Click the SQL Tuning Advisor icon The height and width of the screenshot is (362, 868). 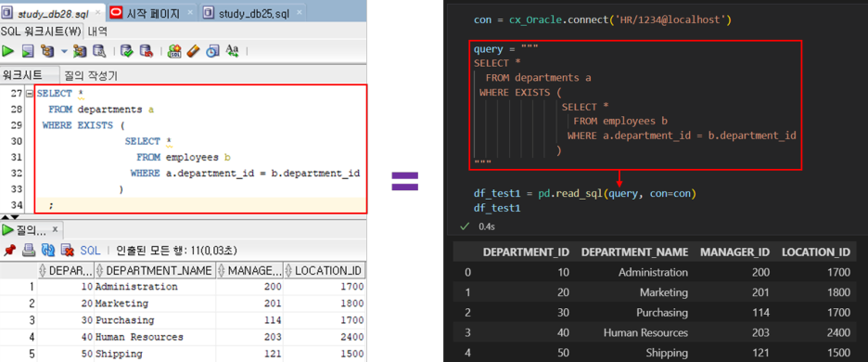pyautogui.click(x=99, y=51)
